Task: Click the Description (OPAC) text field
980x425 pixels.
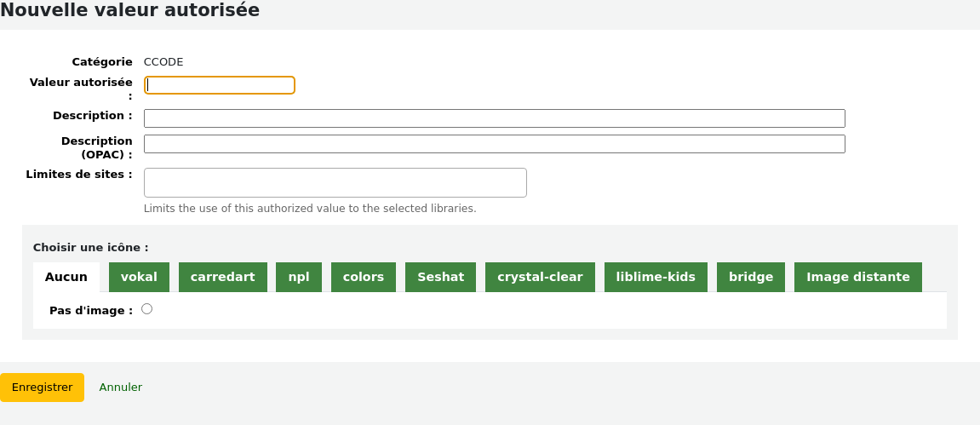Action: coord(494,144)
